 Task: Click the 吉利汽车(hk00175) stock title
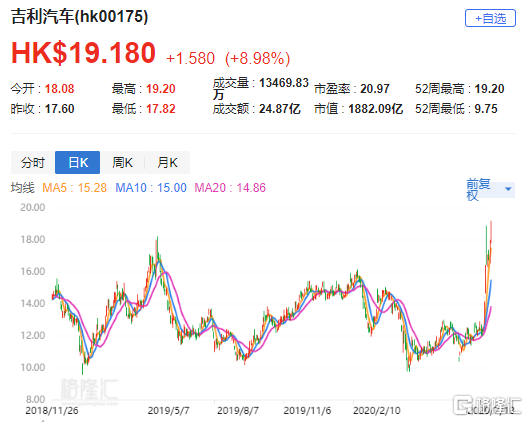tap(79, 17)
